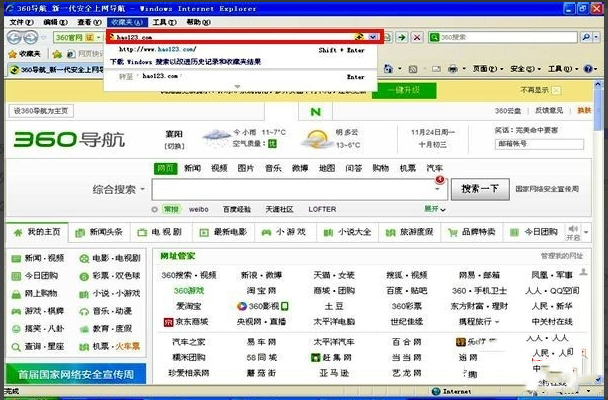Viewport: 608px width, 400px height.
Task: Click the RSS feeds icon in command bar
Action: (x=413, y=69)
